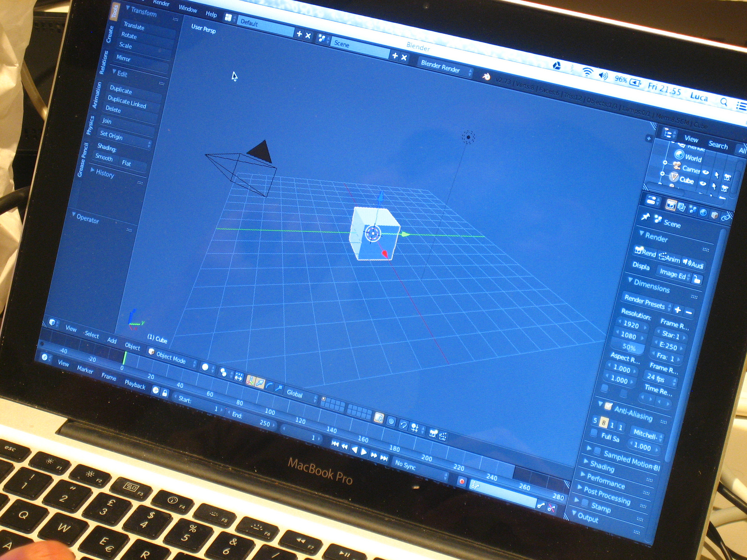Toggle Cube visibility eye in Outliner
747x560 pixels.
pos(703,184)
